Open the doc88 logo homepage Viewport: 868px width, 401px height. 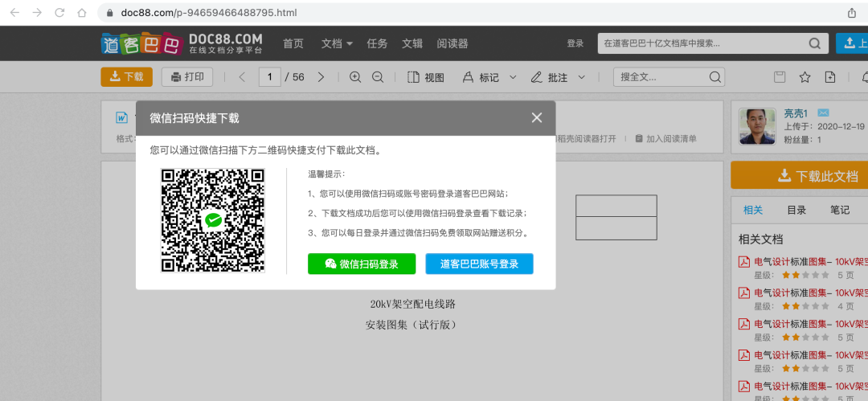(182, 43)
